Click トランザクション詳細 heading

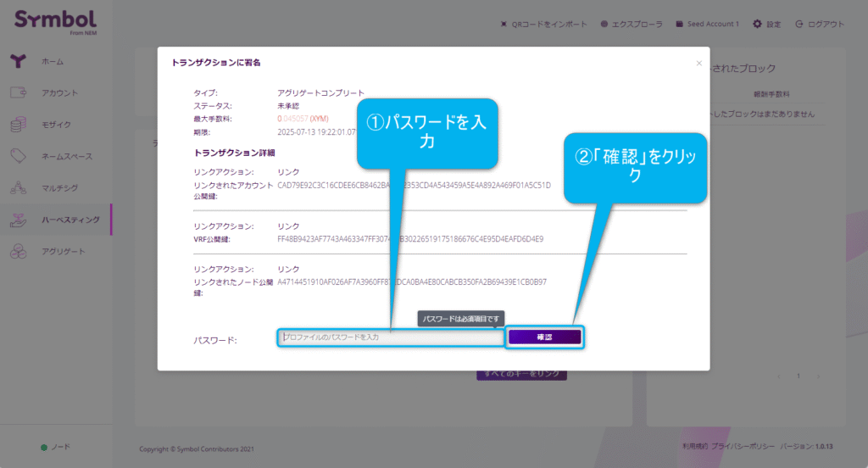(234, 153)
